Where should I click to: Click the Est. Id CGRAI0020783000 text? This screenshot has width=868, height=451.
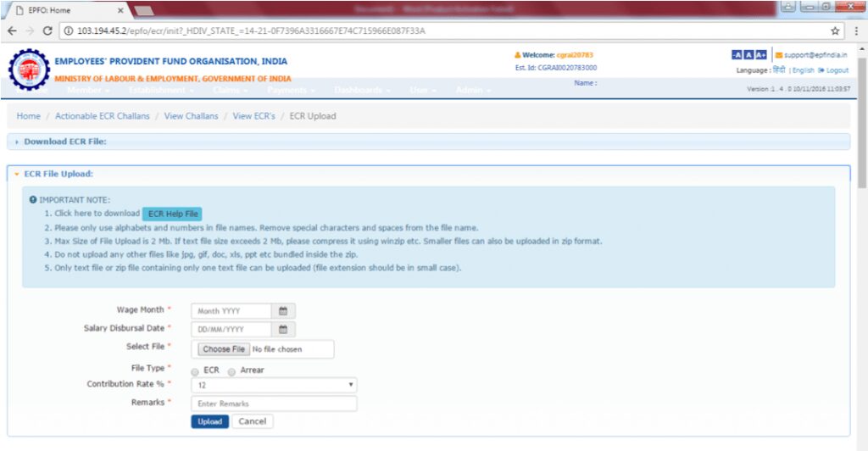[556, 68]
